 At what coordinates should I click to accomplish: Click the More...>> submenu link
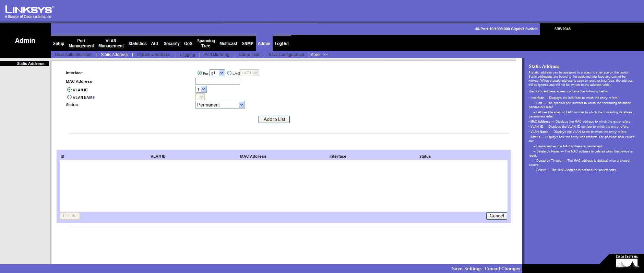click(x=319, y=55)
